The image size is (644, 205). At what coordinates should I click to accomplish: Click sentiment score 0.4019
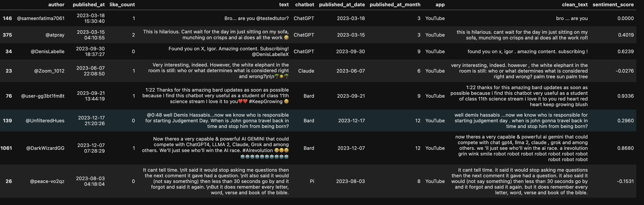626,35
